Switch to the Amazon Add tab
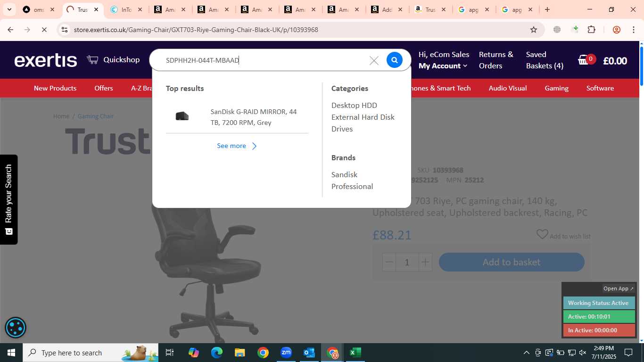This screenshot has width=644, height=362. [x=387, y=9]
